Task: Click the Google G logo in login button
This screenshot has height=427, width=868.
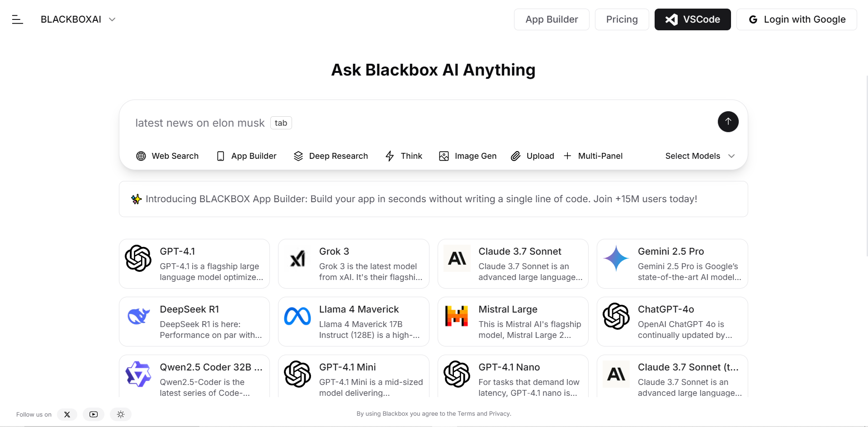Action: (753, 19)
